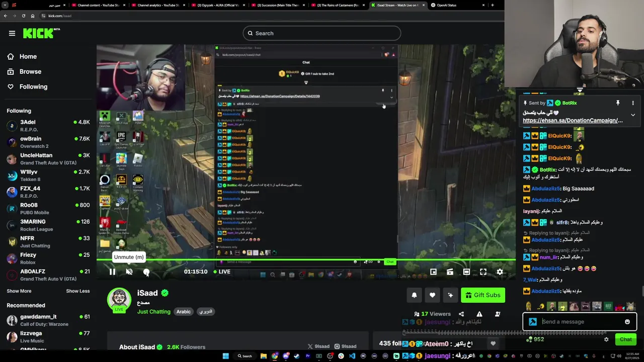644x362 pixels.
Task: Open Steam from the taskbar
Action: [x=296, y=356]
